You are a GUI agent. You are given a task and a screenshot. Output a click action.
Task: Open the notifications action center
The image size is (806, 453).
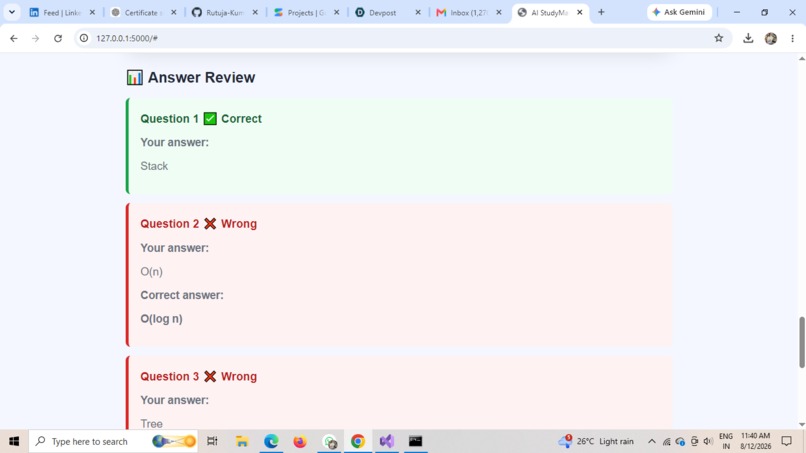[786, 441]
